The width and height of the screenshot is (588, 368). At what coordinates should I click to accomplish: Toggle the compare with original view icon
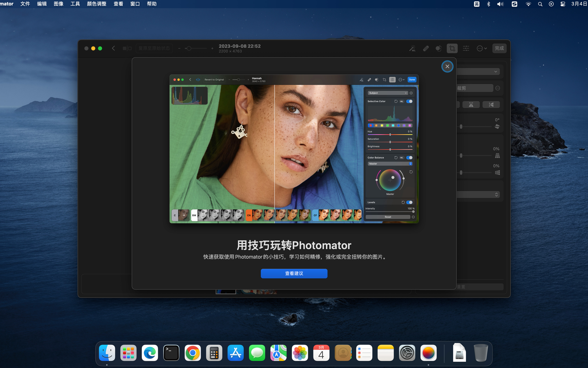pyautogui.click(x=127, y=48)
